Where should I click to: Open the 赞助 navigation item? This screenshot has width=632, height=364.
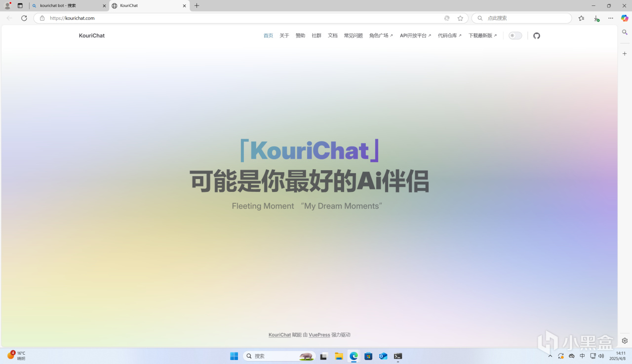coord(300,36)
